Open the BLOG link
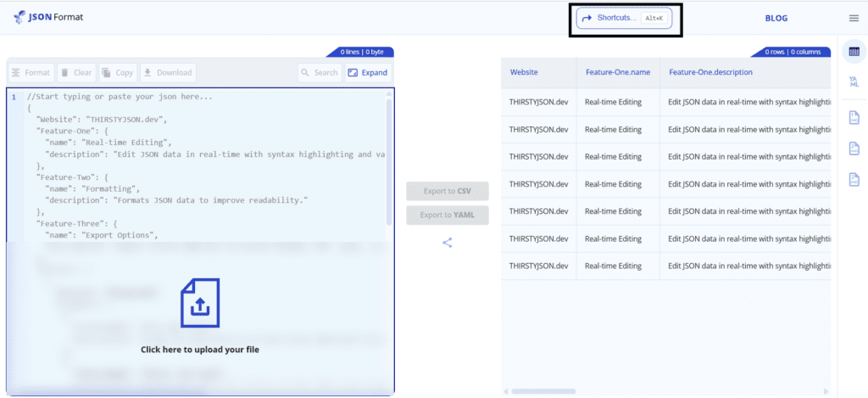868x398 pixels. [776, 19]
